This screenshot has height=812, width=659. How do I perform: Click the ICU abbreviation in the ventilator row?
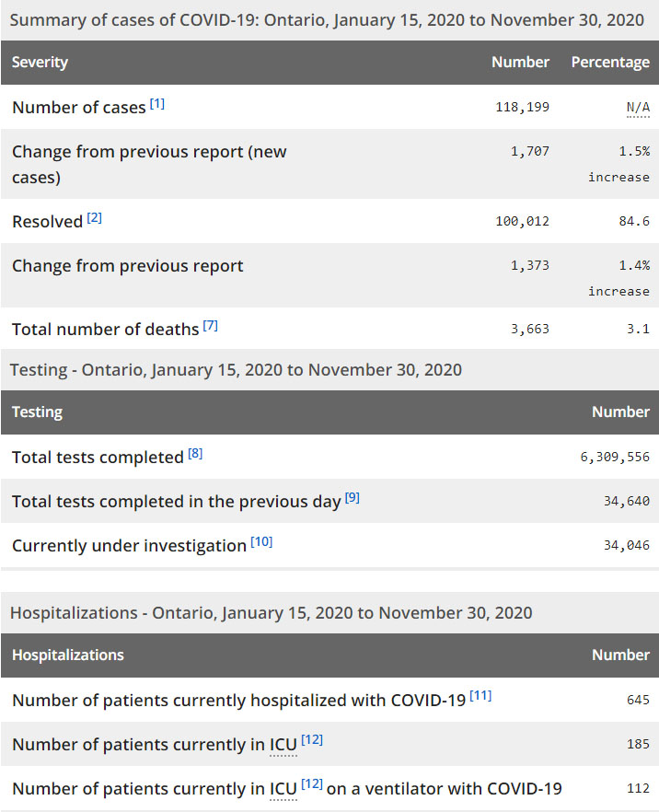(x=283, y=789)
